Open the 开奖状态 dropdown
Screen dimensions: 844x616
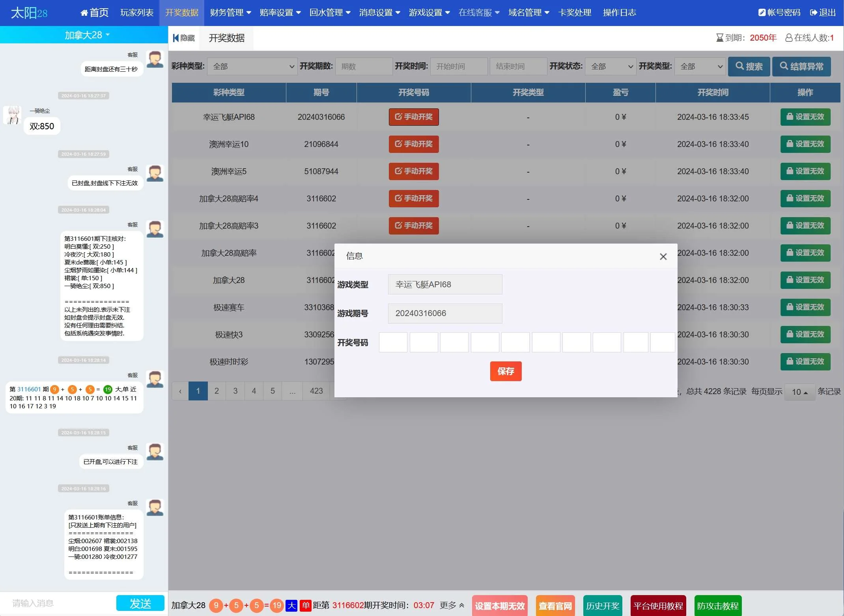tap(611, 66)
